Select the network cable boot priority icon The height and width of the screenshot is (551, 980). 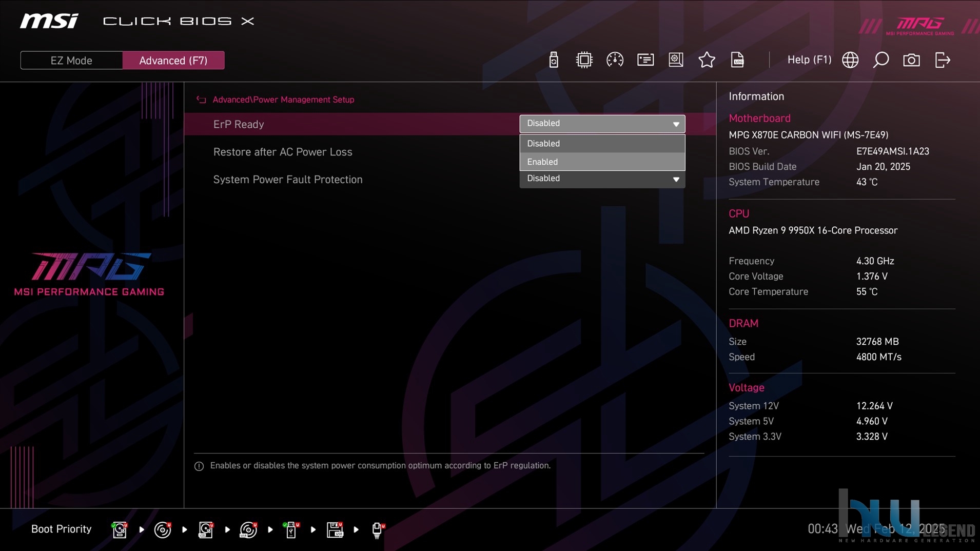pos(378,529)
